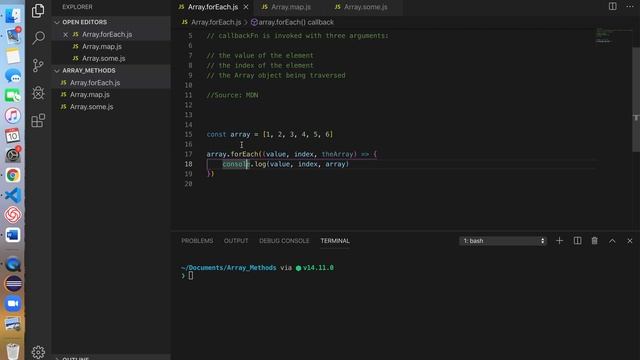Open Visual Studio Code from the dock
Screen dimensions: 640x360
click(13, 195)
